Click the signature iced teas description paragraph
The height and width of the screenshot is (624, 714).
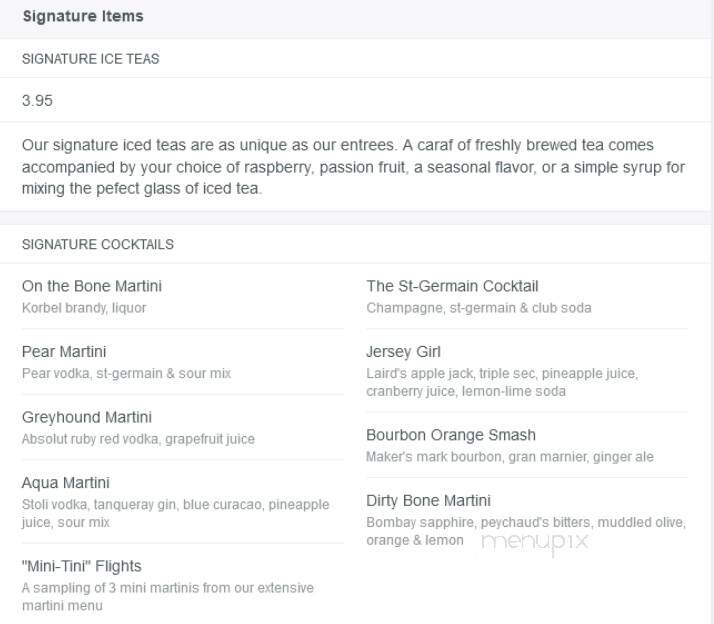(x=353, y=167)
